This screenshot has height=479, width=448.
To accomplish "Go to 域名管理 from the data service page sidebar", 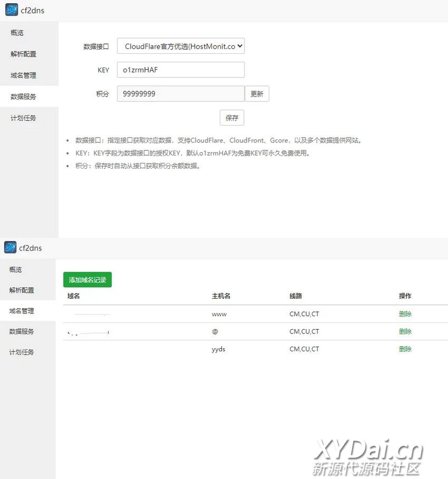I will click(x=23, y=75).
